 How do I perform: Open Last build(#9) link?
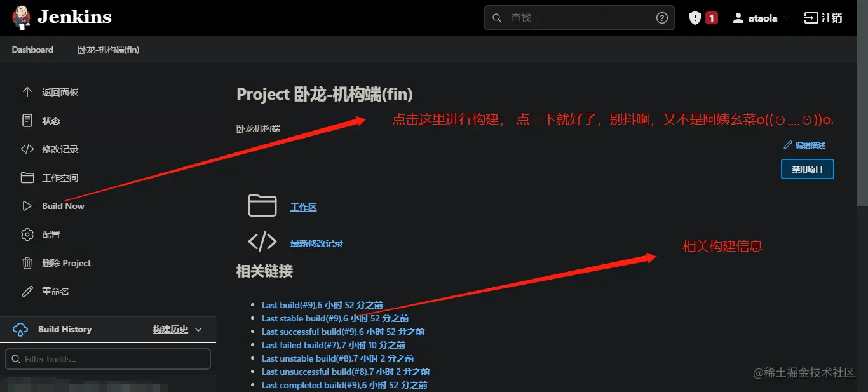[x=322, y=305]
